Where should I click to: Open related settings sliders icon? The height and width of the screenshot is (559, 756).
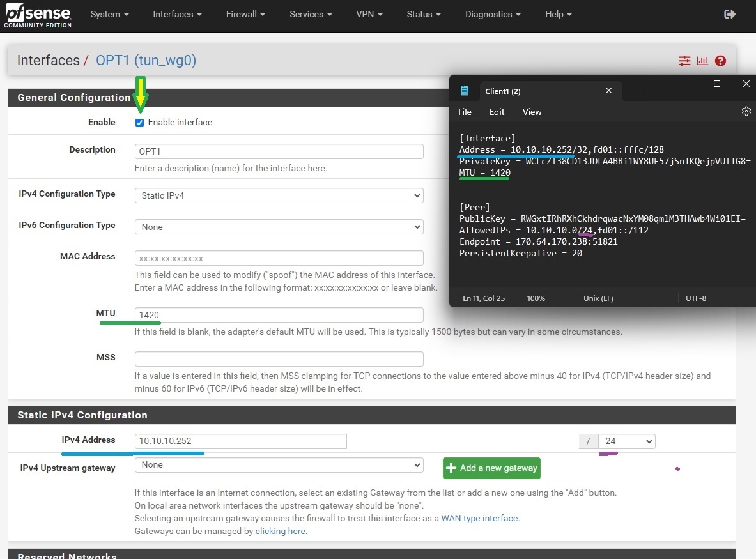click(684, 61)
